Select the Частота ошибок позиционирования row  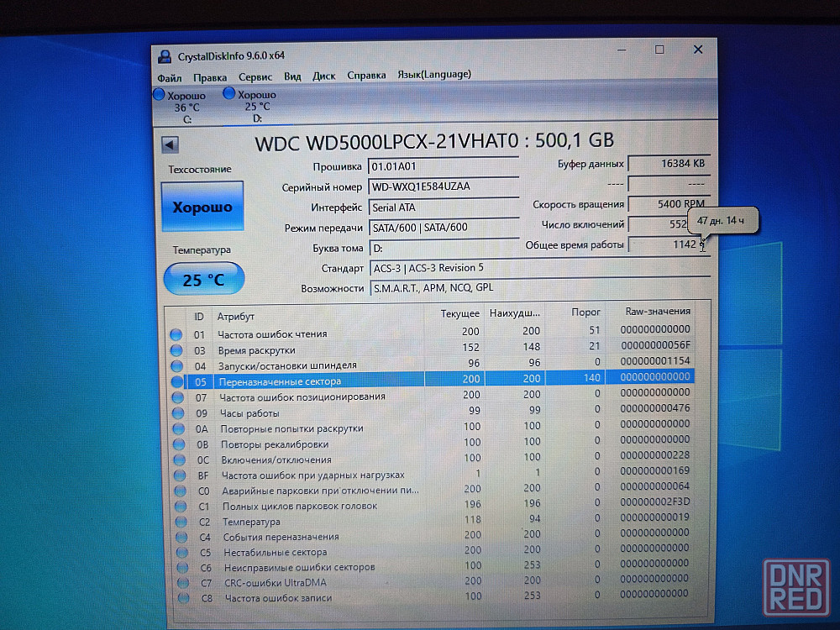431,396
